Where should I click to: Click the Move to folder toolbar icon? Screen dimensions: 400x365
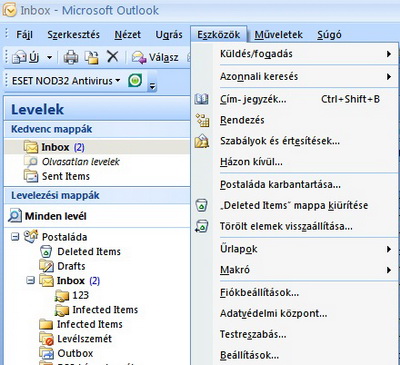91,57
